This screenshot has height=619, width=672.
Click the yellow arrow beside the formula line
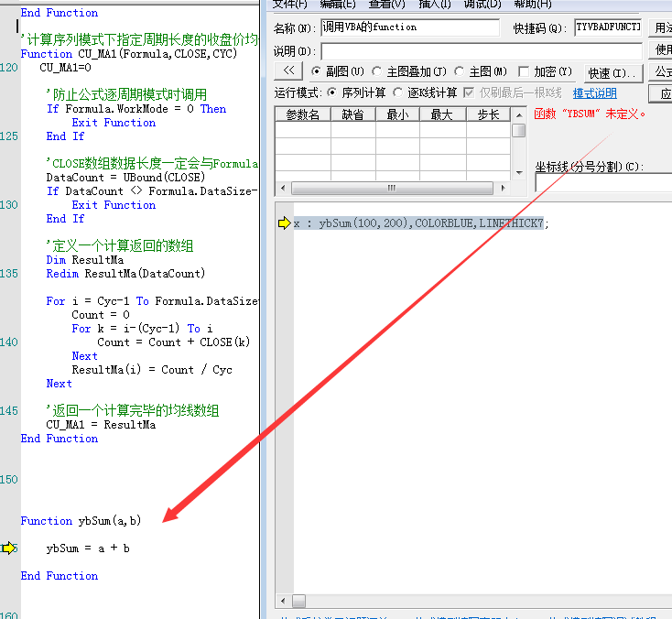pyautogui.click(x=284, y=223)
